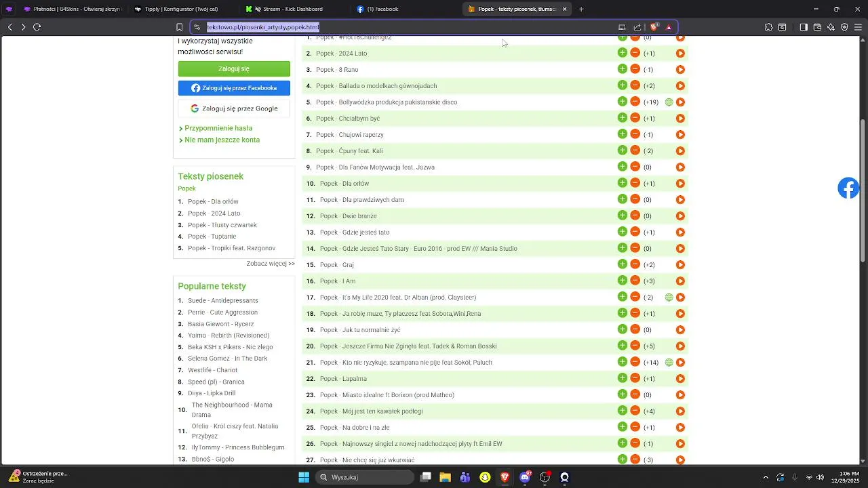This screenshot has height=488, width=868.
Task: Click the share icon in address bar
Action: (x=637, y=27)
